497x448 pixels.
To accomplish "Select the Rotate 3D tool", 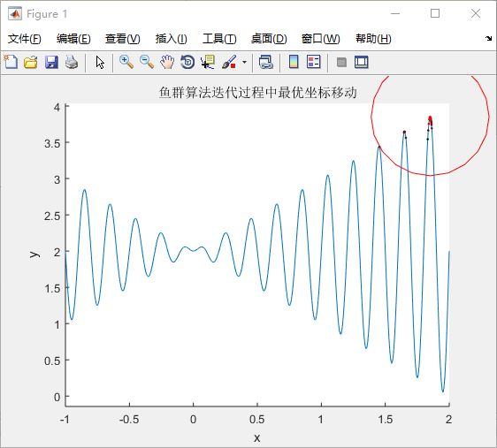I will pos(187,62).
